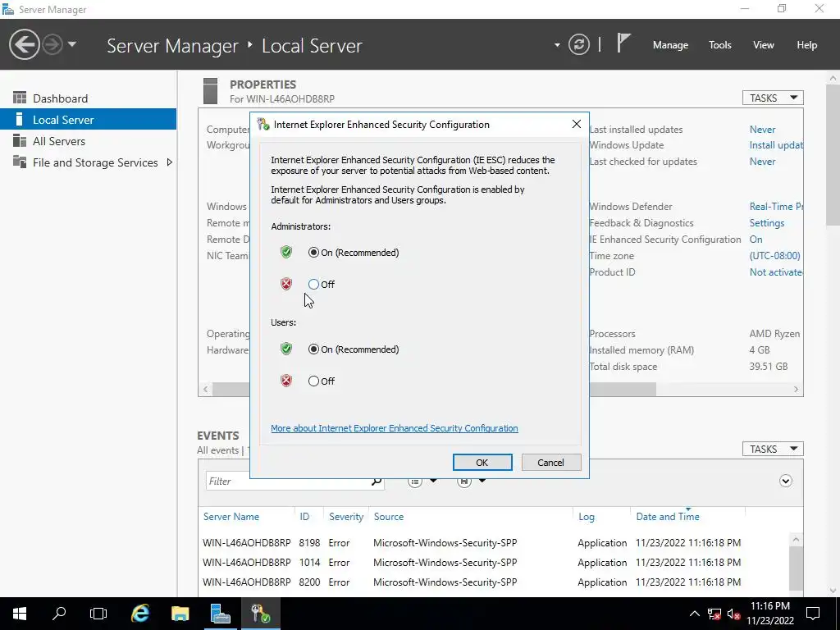The image size is (840, 630).
Task: Click the red shield icon under Administrators
Action: coord(286,284)
